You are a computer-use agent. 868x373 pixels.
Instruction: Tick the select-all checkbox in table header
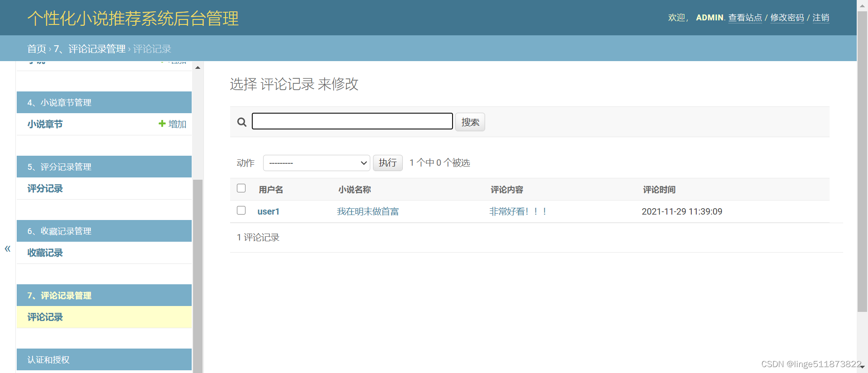pyautogui.click(x=241, y=188)
